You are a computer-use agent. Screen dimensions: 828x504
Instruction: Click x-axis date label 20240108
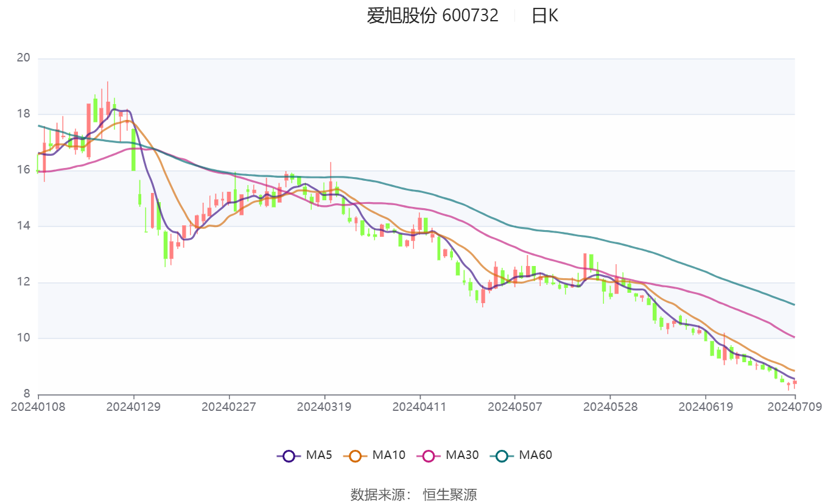[x=38, y=407]
